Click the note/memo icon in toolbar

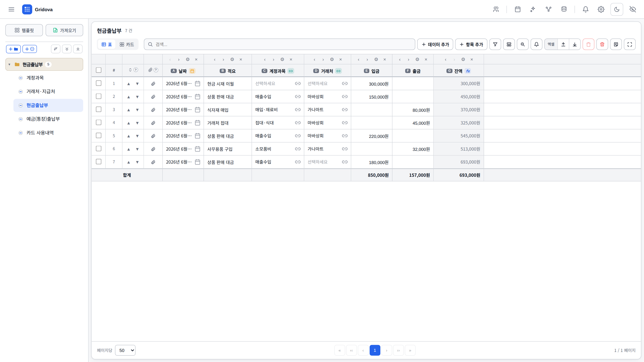point(616,44)
